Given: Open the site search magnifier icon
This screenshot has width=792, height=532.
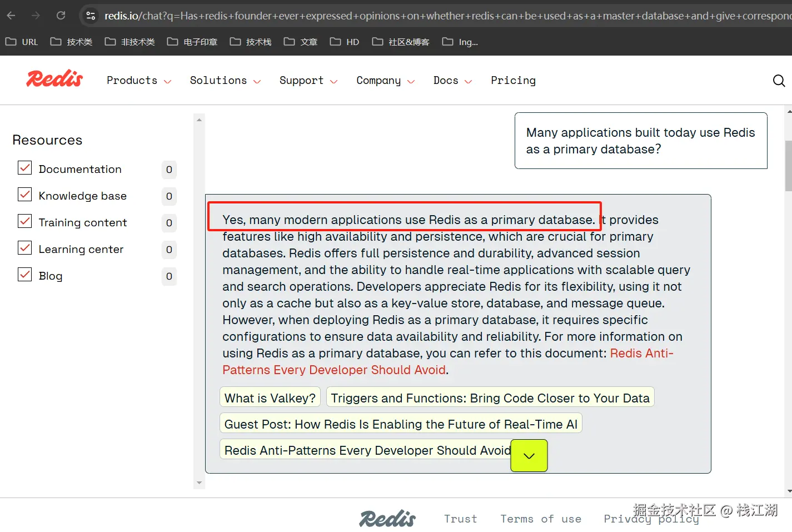Looking at the screenshot, I should coord(779,81).
